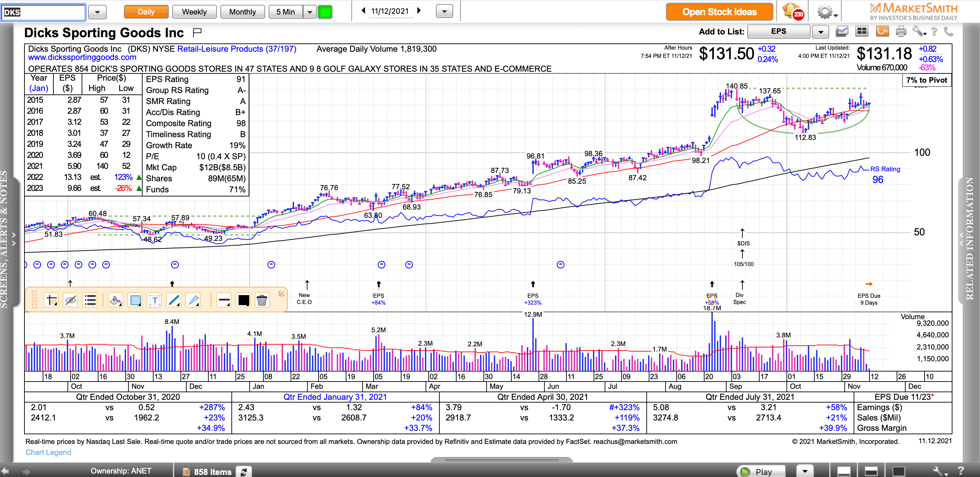Set smallest list panel layout
Image resolution: width=980 pixels, height=477 pixels.
click(844, 471)
